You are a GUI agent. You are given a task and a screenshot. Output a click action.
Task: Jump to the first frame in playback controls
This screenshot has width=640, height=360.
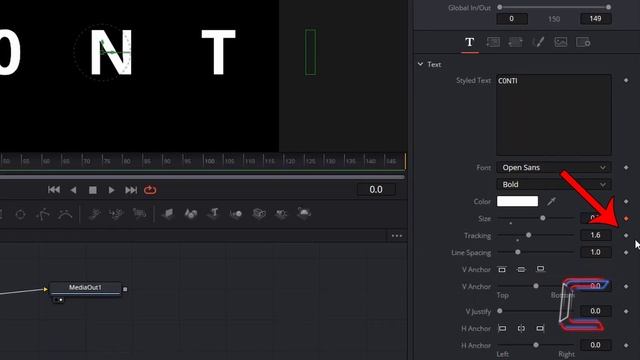(54, 190)
